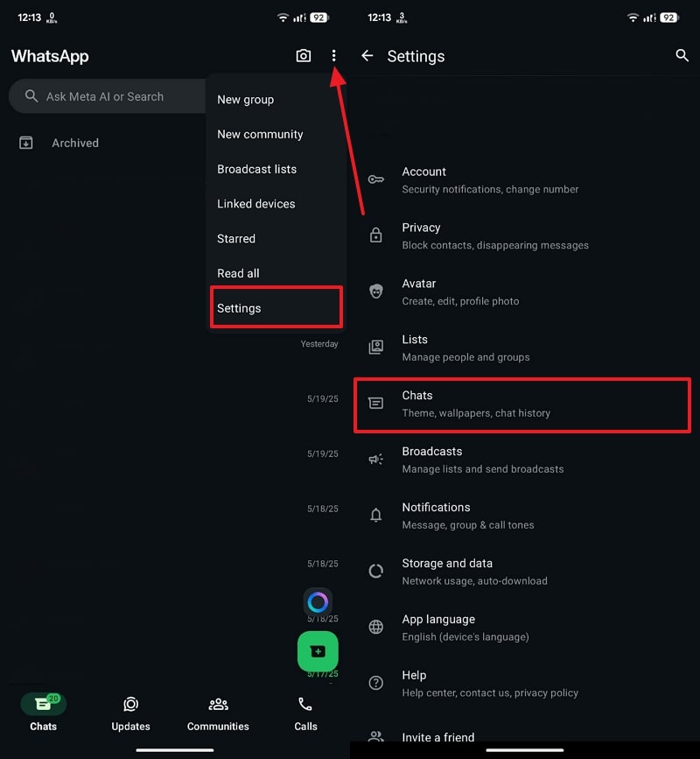Open the Meta AI ring icon
This screenshot has width=700, height=759.
coord(318,602)
